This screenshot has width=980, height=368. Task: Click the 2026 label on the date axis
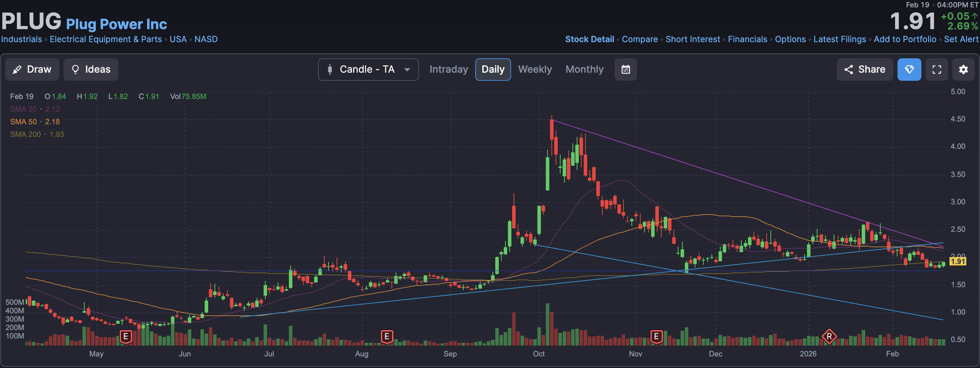pyautogui.click(x=808, y=354)
